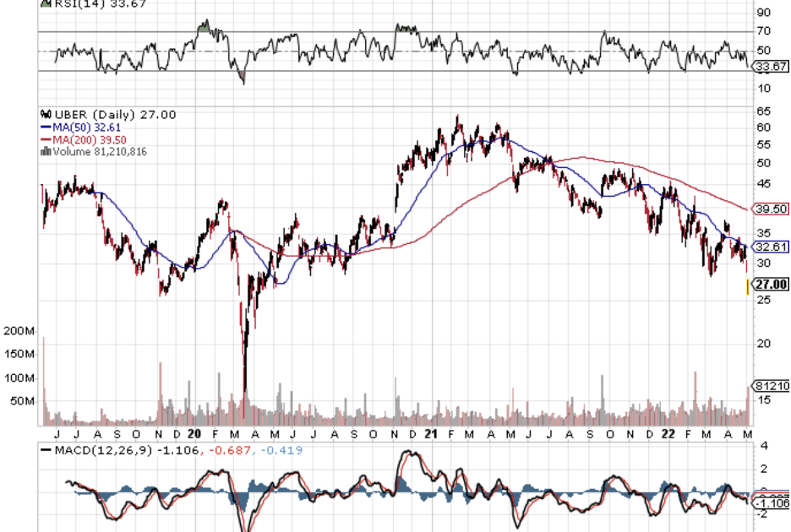
Task: Click the UBER candlestick legend icon
Action: (x=46, y=115)
